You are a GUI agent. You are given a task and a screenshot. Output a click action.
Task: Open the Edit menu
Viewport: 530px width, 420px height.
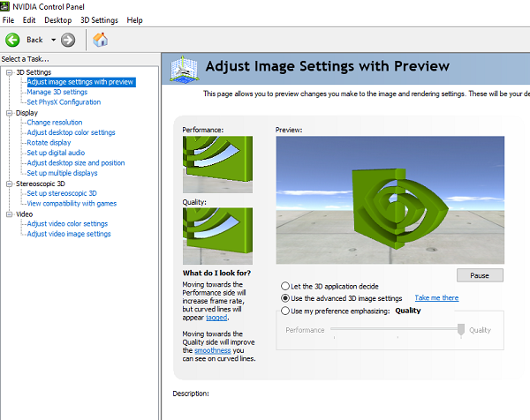coord(29,20)
